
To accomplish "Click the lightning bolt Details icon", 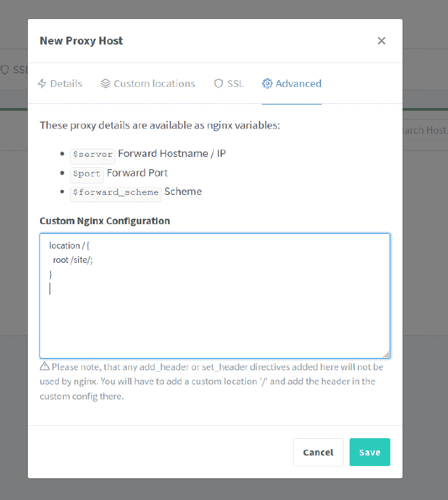I will click(42, 84).
